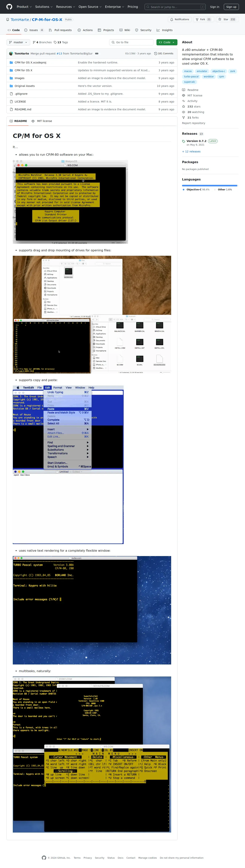This screenshot has height=868, width=245.
Task: Expand the Solutions menu in header
Action: [x=44, y=7]
